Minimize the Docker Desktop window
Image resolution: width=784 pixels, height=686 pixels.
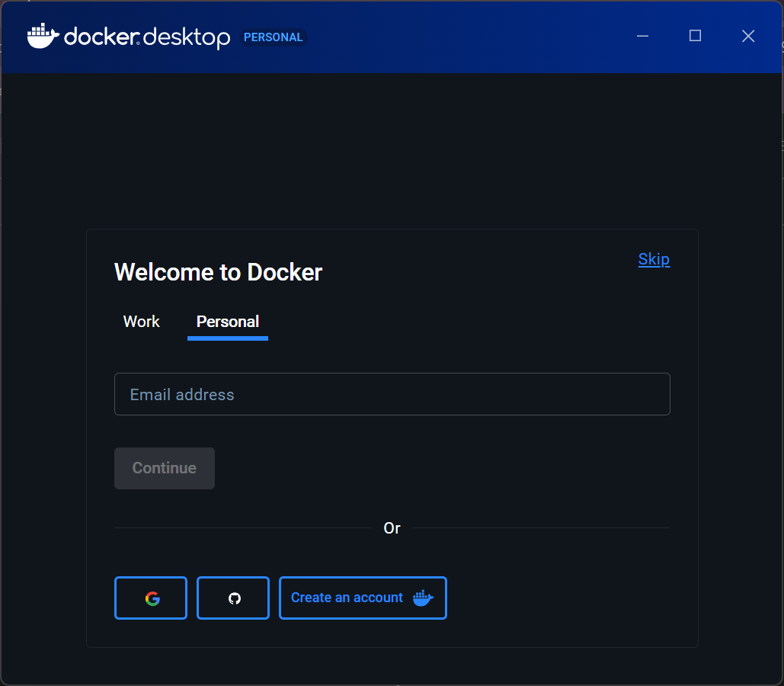click(642, 36)
